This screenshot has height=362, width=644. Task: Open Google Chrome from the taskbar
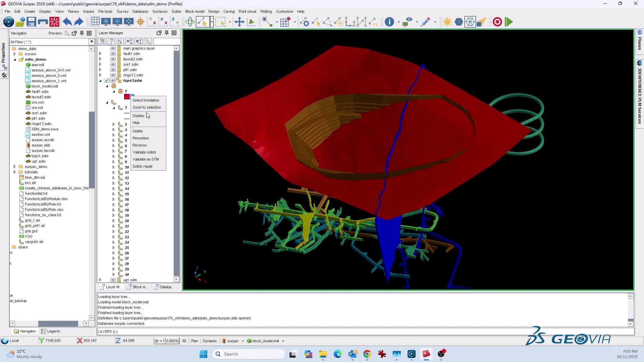click(x=367, y=354)
